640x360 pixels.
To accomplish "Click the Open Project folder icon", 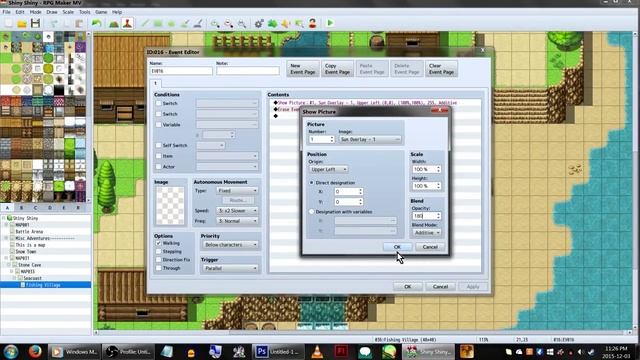I will [22, 23].
